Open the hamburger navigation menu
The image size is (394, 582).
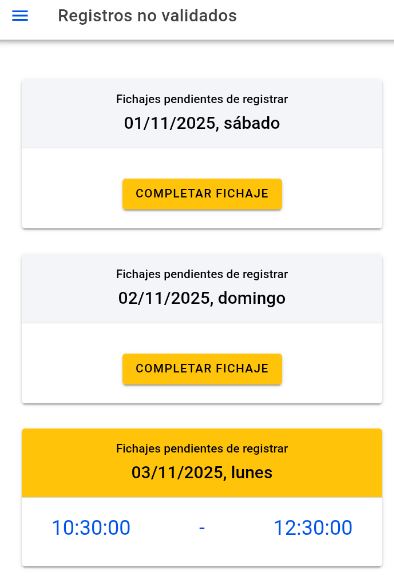(20, 16)
